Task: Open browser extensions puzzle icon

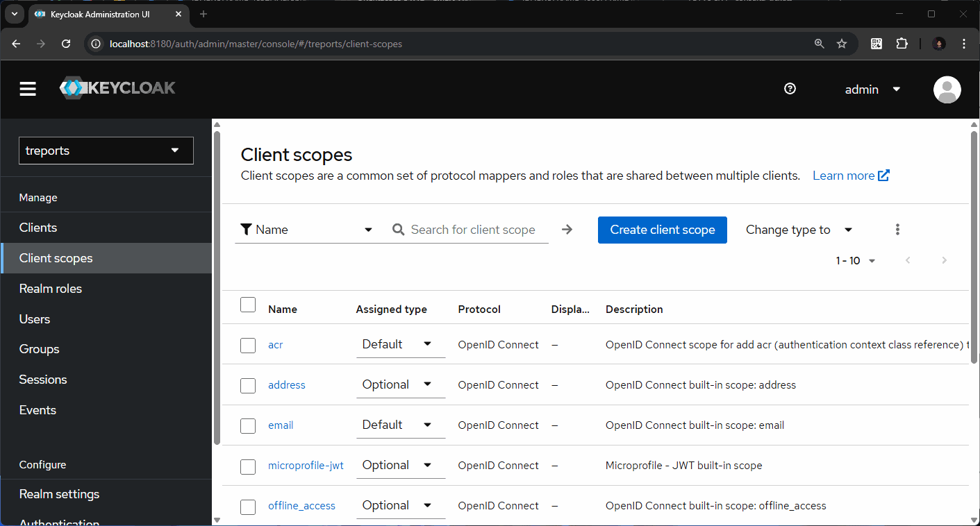Action: coord(902,44)
